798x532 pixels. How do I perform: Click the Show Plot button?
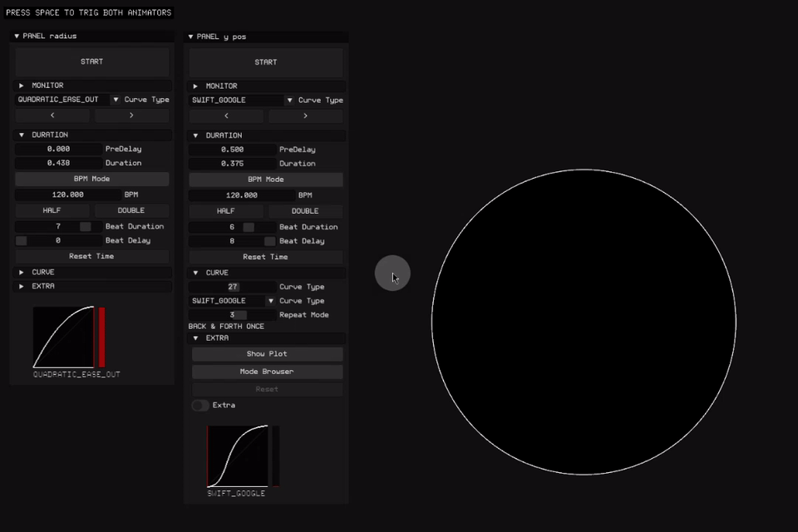coord(267,354)
